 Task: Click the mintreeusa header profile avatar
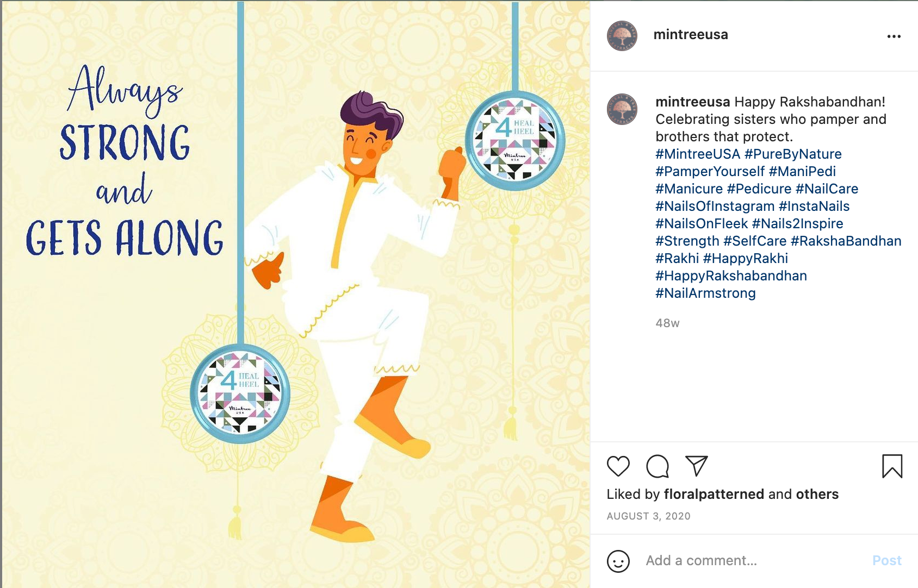point(622,36)
